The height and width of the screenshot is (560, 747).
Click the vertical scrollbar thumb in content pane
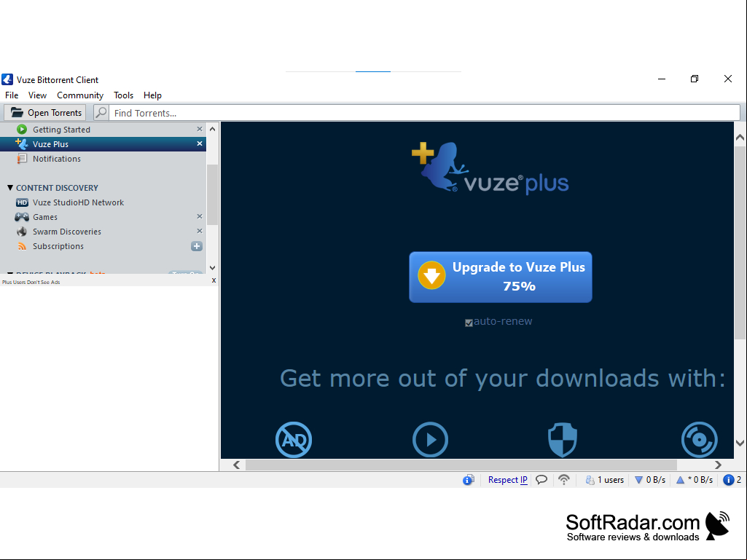point(740,242)
